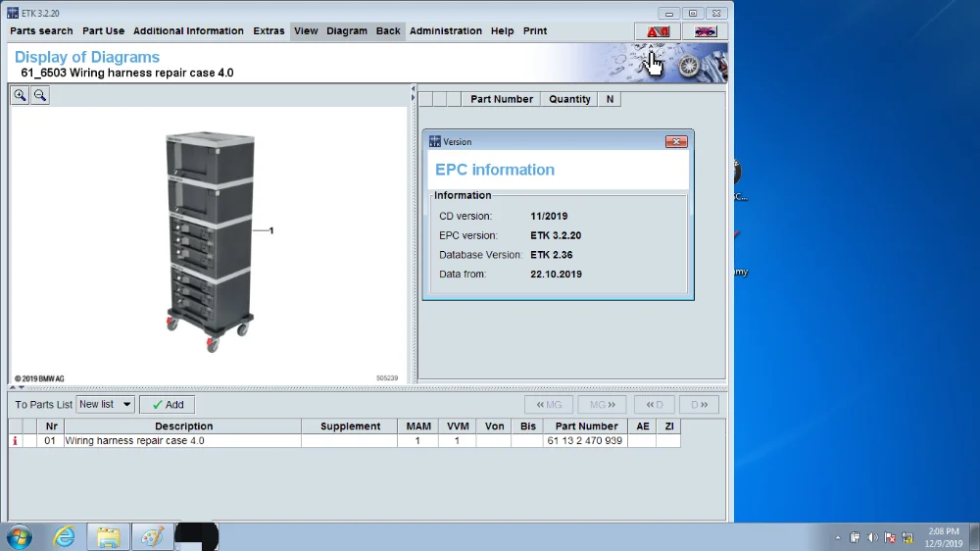The image size is (980, 551).
Task: Click the previous D button
Action: click(x=655, y=405)
